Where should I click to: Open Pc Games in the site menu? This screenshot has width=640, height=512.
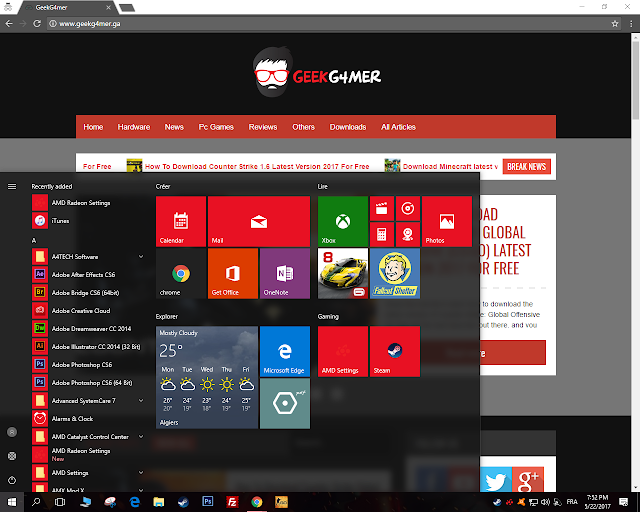click(x=216, y=127)
